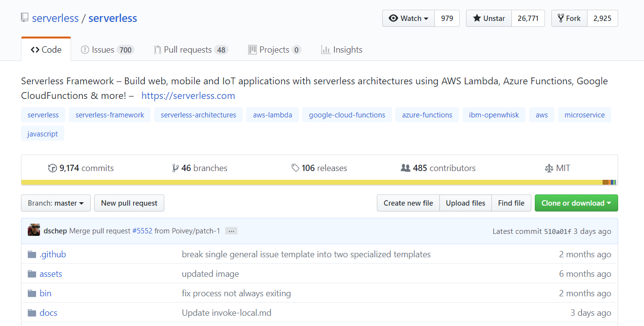Click the serverless owner link
Screen dimensions: 644x326
coord(55,18)
